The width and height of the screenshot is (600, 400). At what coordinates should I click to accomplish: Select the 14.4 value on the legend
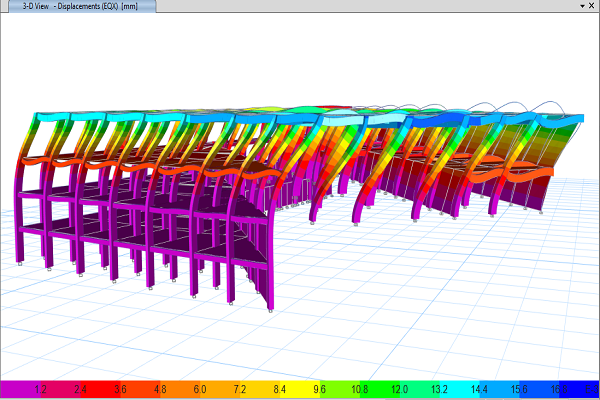coord(481,388)
